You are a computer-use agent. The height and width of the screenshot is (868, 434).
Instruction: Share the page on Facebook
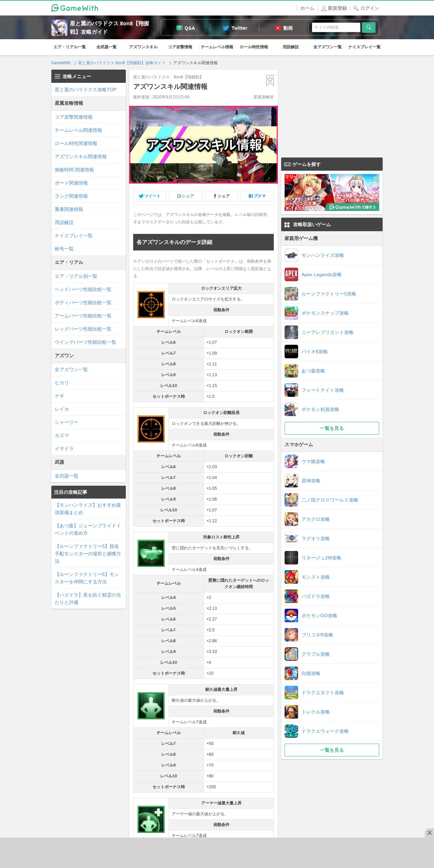click(x=221, y=196)
